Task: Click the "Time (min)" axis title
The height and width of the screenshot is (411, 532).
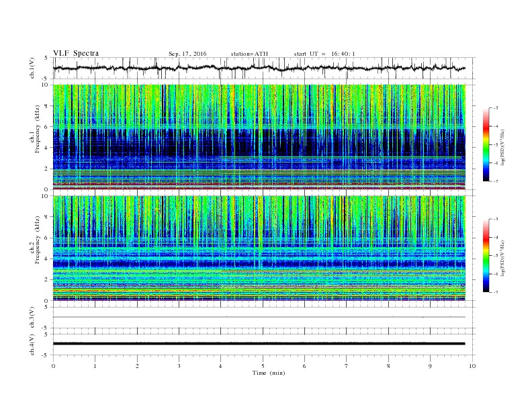Action: [x=269, y=373]
